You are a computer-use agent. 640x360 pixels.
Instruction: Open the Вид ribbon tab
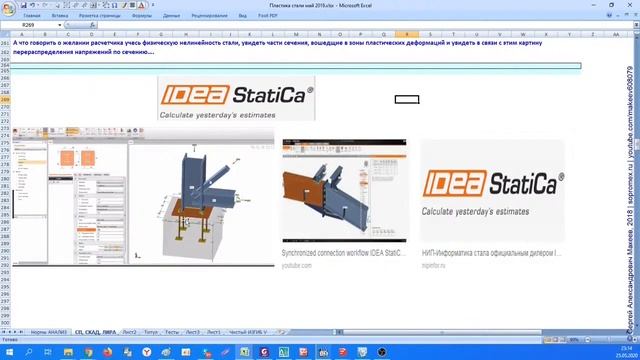tap(242, 16)
